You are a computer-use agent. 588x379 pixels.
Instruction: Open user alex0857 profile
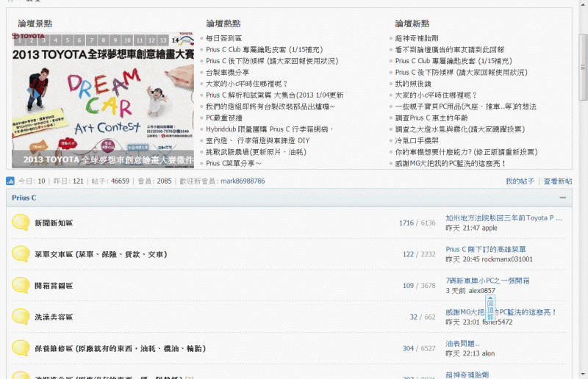point(482,291)
